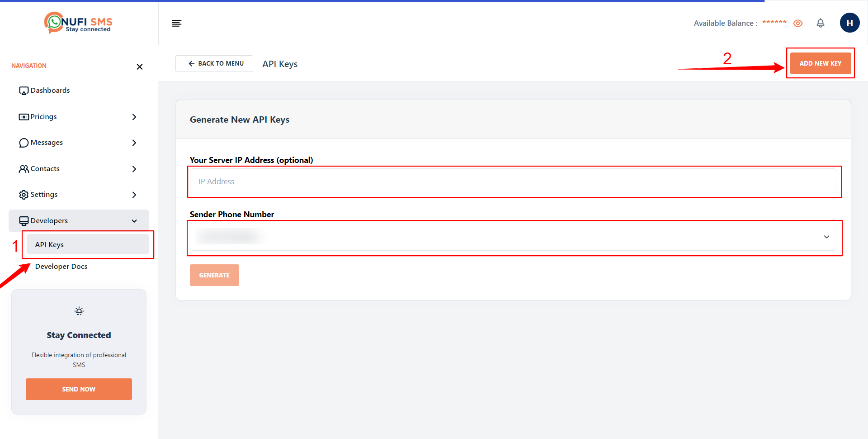This screenshot has height=439, width=868.
Task: Toggle the hamburger menu icon
Action: [177, 24]
